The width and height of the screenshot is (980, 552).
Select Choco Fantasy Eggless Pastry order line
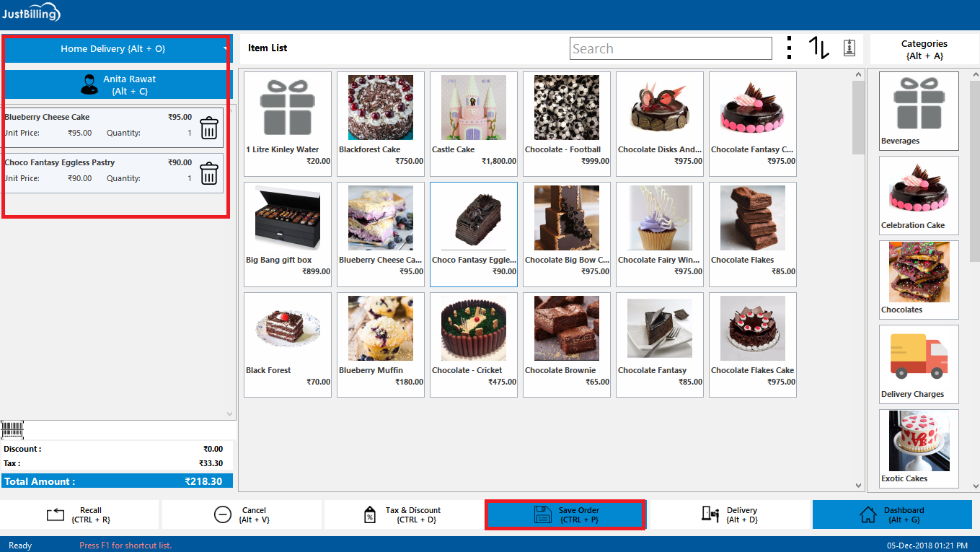click(x=113, y=173)
